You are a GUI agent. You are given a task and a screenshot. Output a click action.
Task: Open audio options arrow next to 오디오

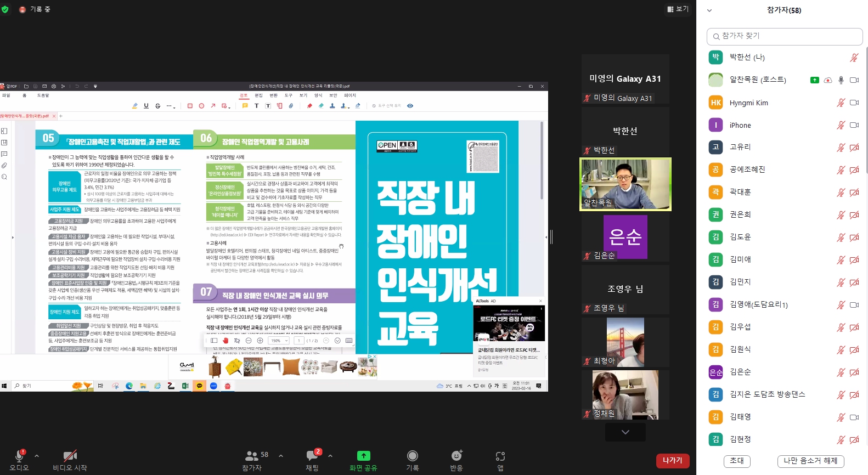point(37,456)
